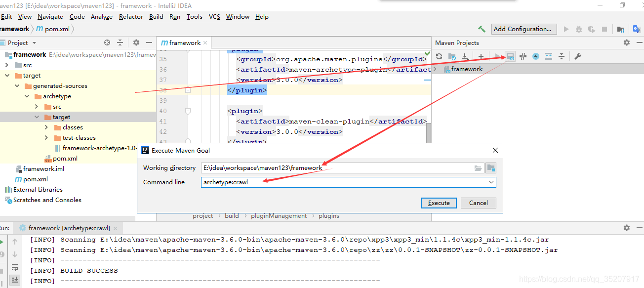Click the Execute Maven Goal toolbar icon
The image size is (644, 288).
511,56
